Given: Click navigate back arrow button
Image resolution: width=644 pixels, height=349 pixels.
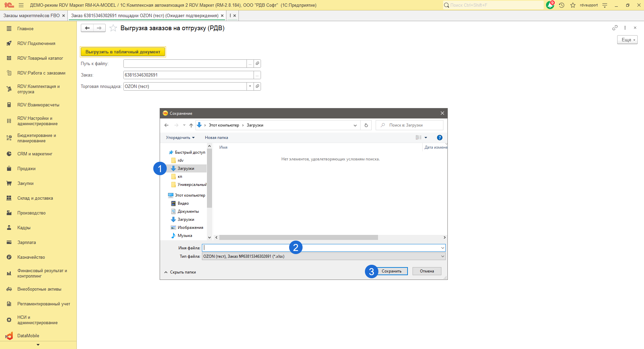Looking at the screenshot, I should pyautogui.click(x=87, y=28).
